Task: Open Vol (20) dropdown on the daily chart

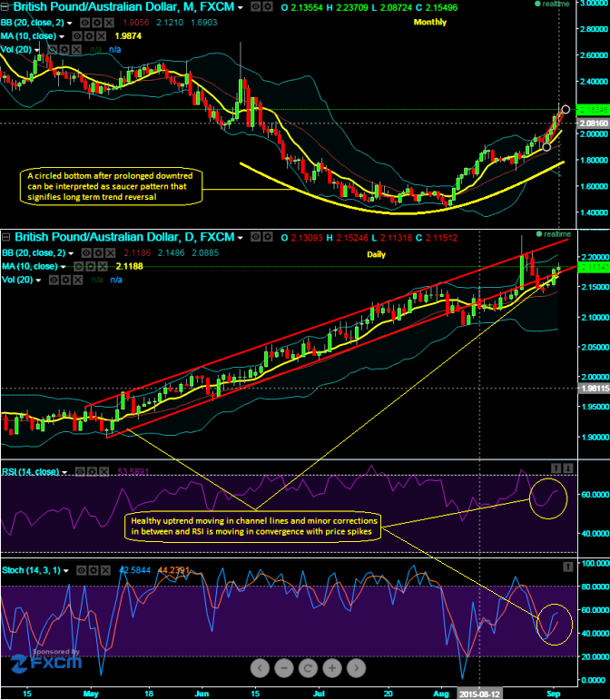Action: [x=39, y=281]
